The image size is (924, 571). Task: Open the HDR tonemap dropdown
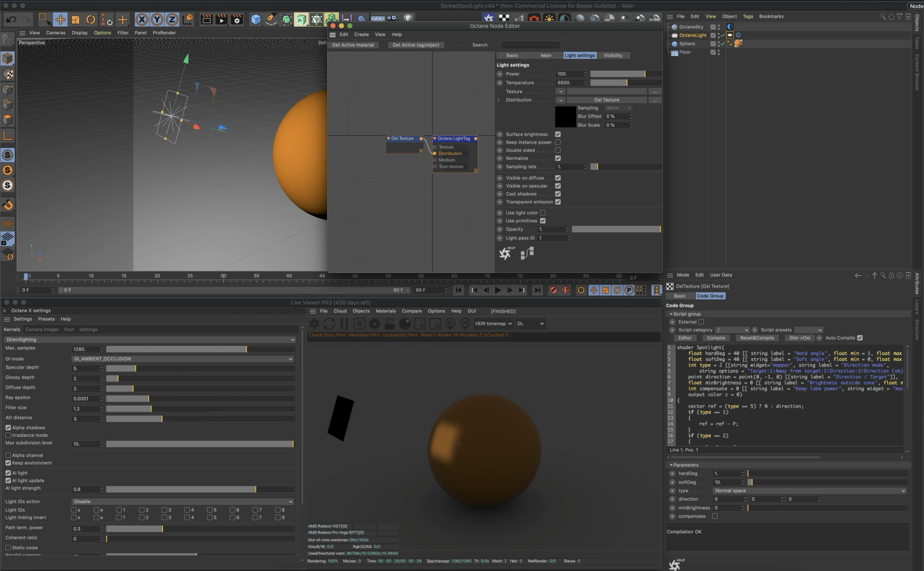[493, 324]
